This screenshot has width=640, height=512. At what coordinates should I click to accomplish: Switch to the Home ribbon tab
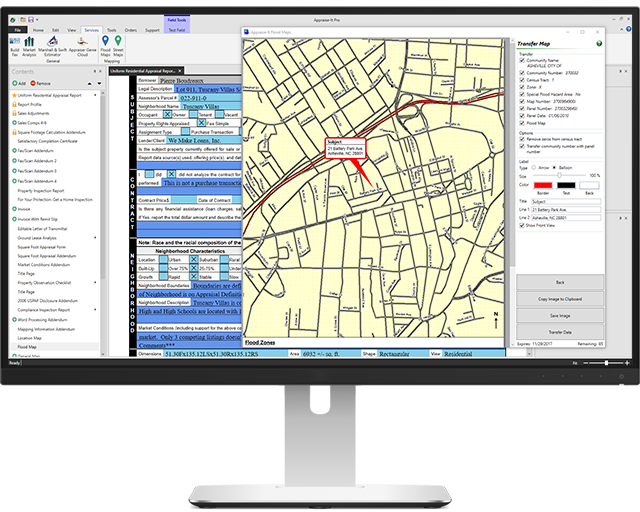click(x=38, y=30)
